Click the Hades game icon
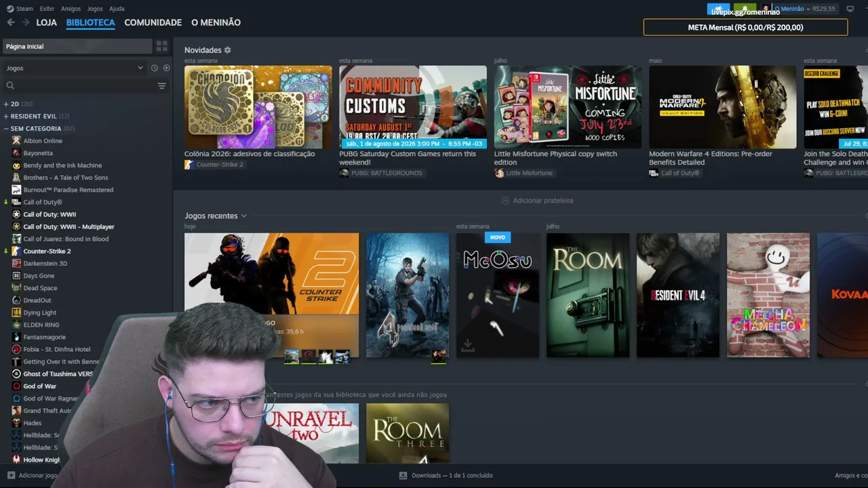 click(17, 423)
